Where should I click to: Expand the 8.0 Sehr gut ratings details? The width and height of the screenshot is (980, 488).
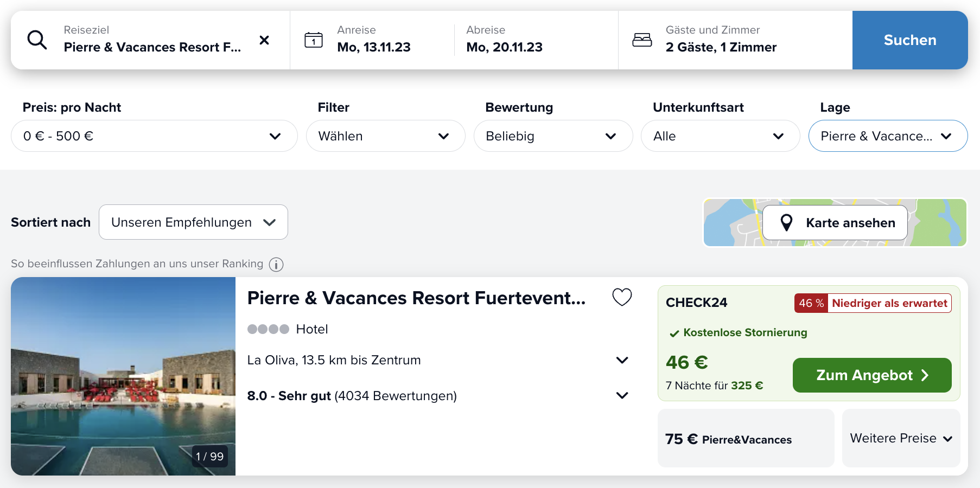622,396
